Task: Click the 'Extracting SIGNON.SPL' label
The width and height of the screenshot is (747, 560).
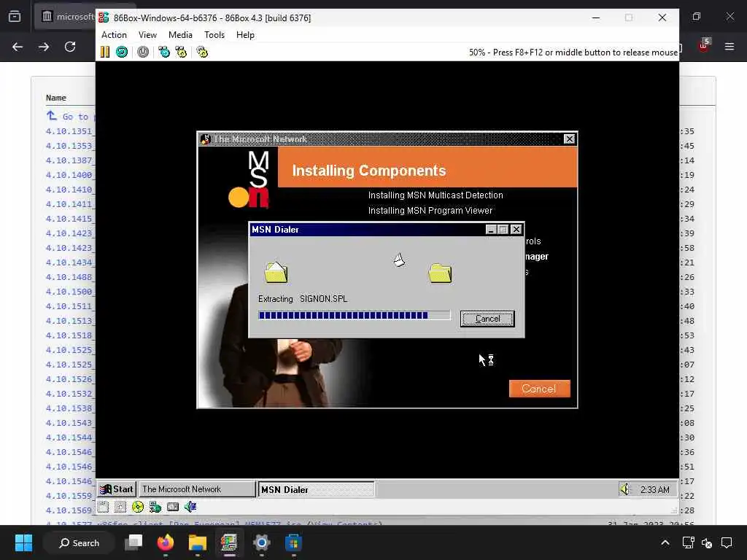Action: click(303, 299)
